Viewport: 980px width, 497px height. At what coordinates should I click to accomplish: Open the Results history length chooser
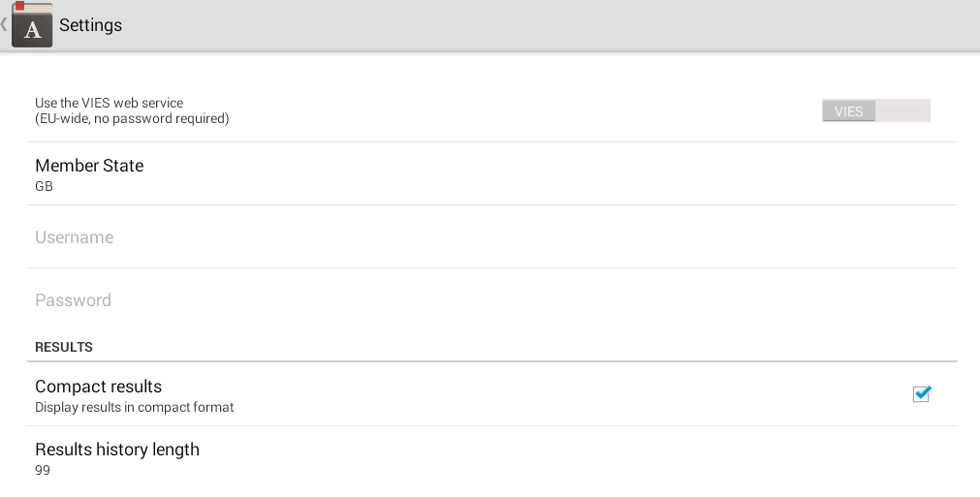(x=492, y=458)
